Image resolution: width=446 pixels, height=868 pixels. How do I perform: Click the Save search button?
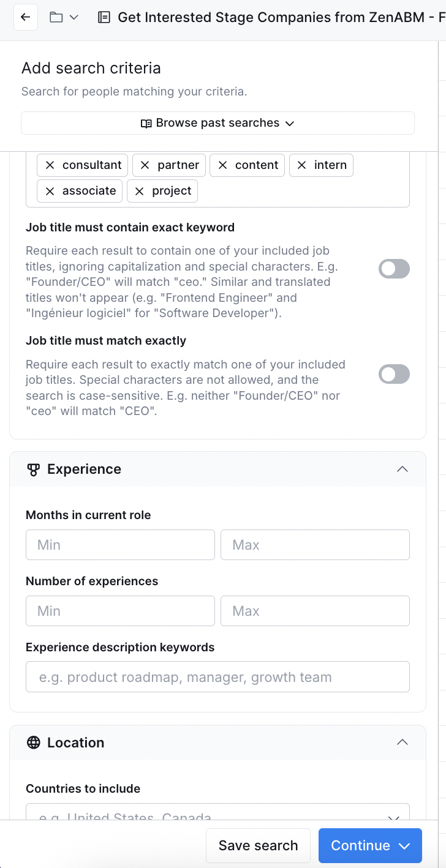click(258, 845)
